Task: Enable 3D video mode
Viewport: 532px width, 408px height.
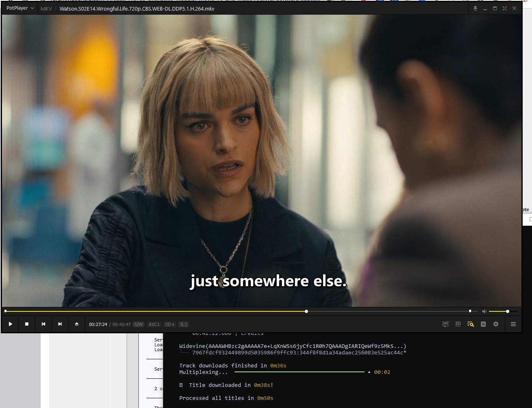Action: coord(458,324)
